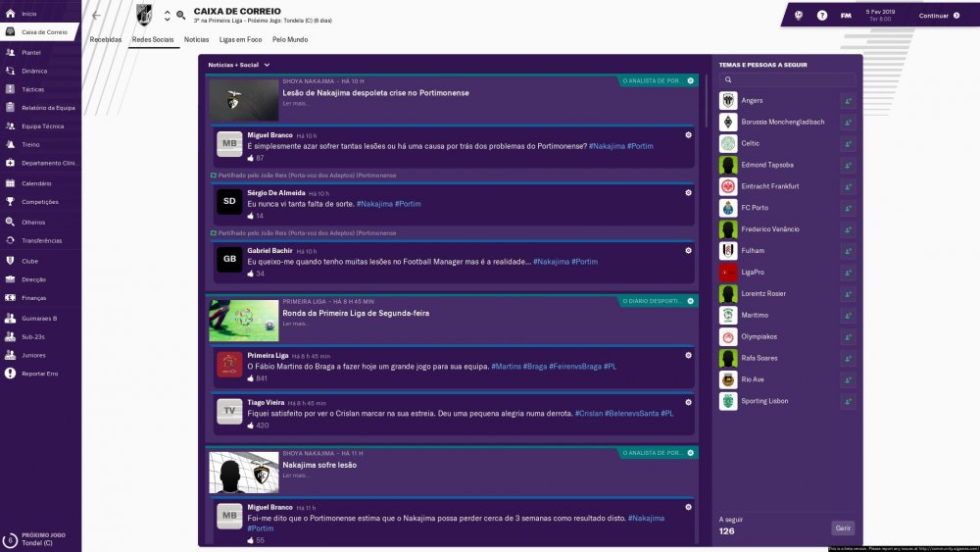Switch to the Recebidas tab
The image size is (980, 552).
point(106,39)
